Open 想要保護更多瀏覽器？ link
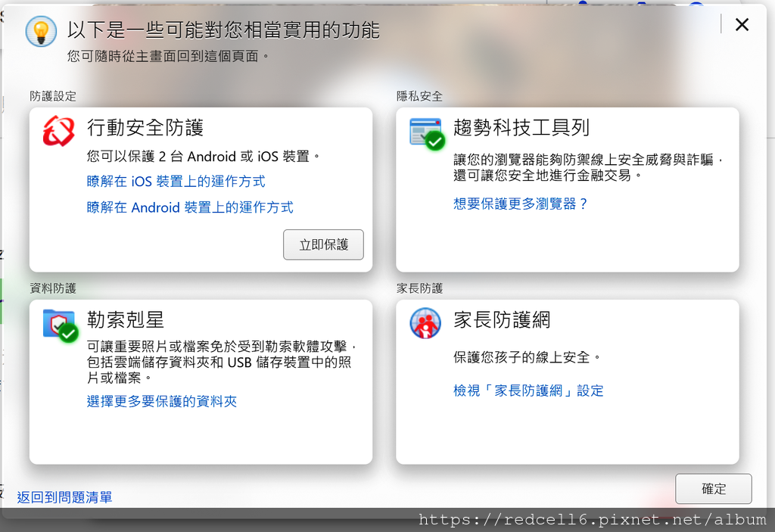775x532 pixels. click(521, 204)
